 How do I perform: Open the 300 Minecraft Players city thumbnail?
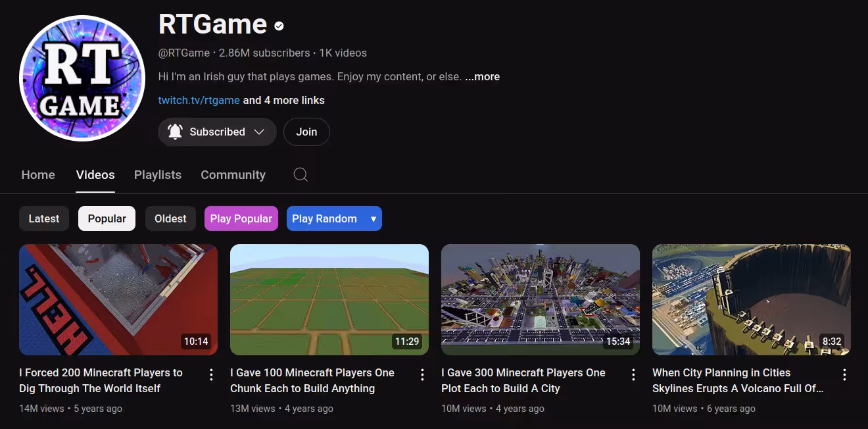[x=540, y=299]
